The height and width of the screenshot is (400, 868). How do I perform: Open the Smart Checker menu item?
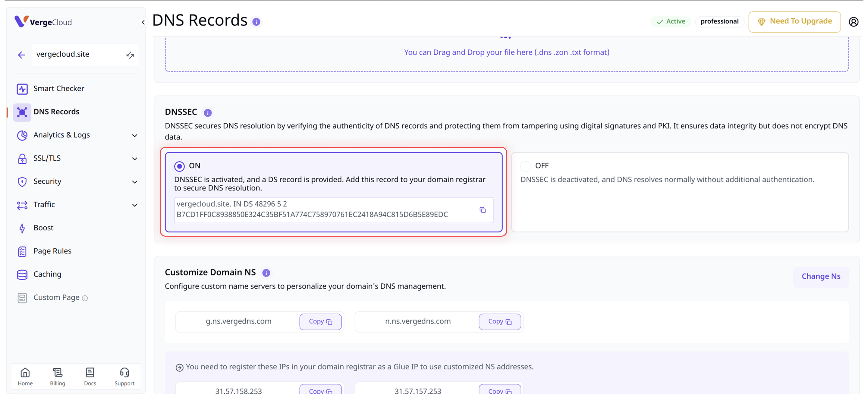[x=59, y=89]
